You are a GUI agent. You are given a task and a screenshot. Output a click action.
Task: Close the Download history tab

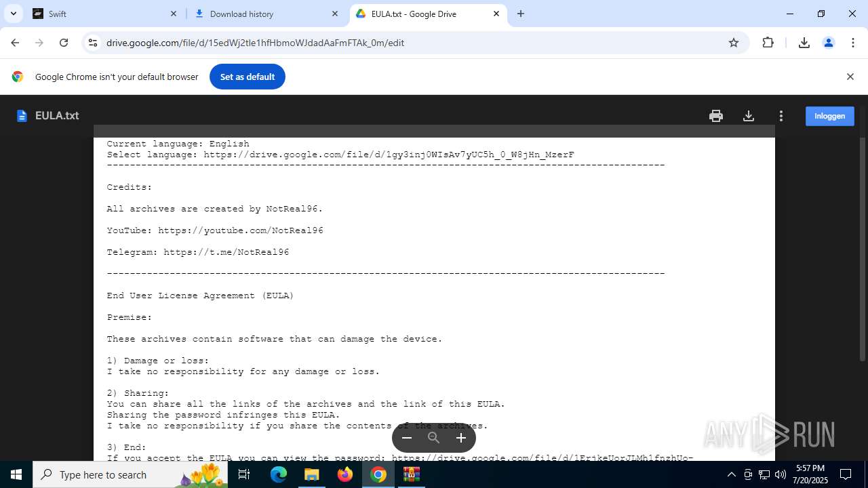point(335,14)
